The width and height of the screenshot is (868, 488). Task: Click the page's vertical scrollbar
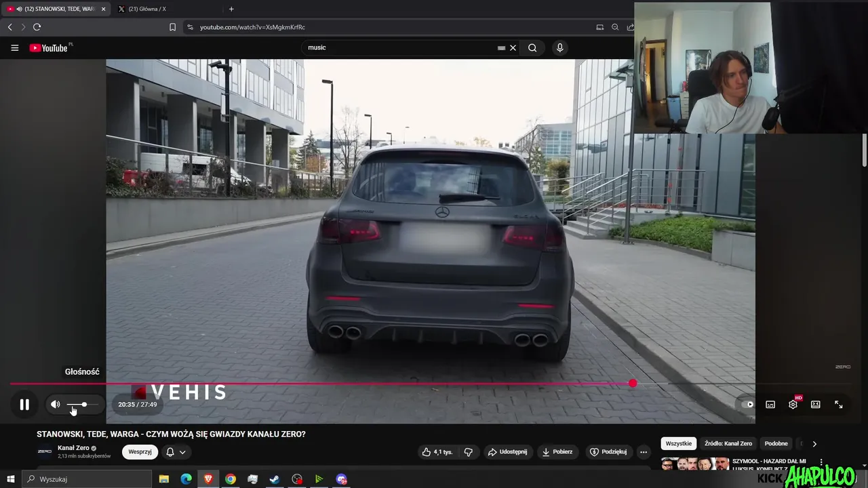(865, 149)
